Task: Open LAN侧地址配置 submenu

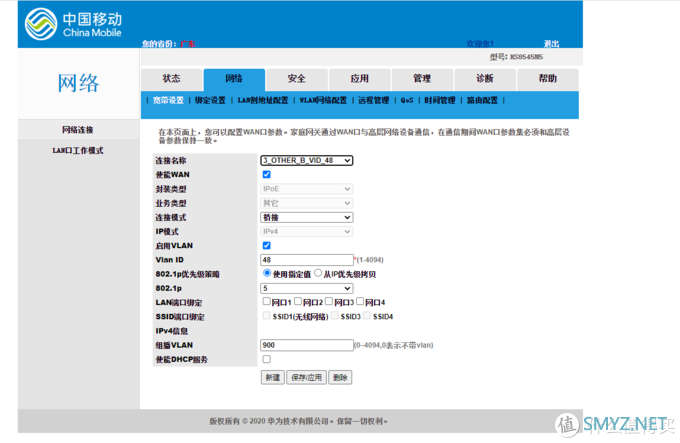Action: [x=263, y=101]
